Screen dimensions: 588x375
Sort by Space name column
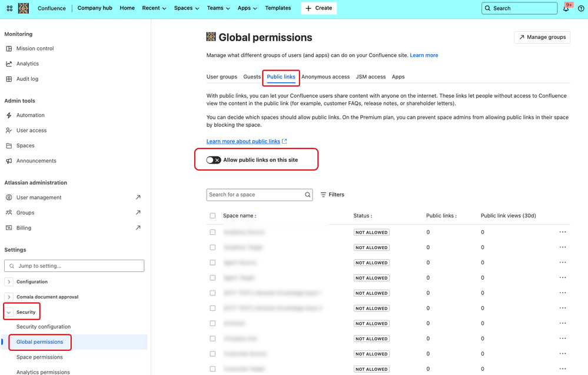pos(240,215)
